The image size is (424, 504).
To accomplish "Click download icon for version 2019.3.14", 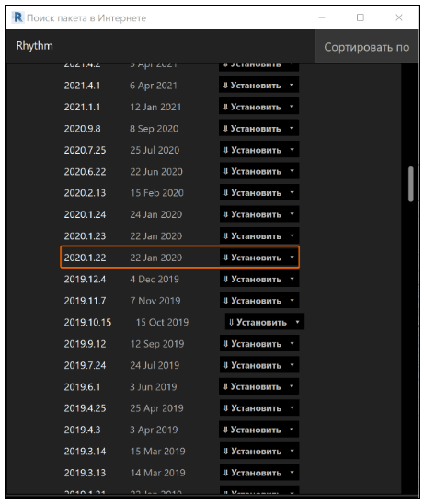I will coord(225,452).
